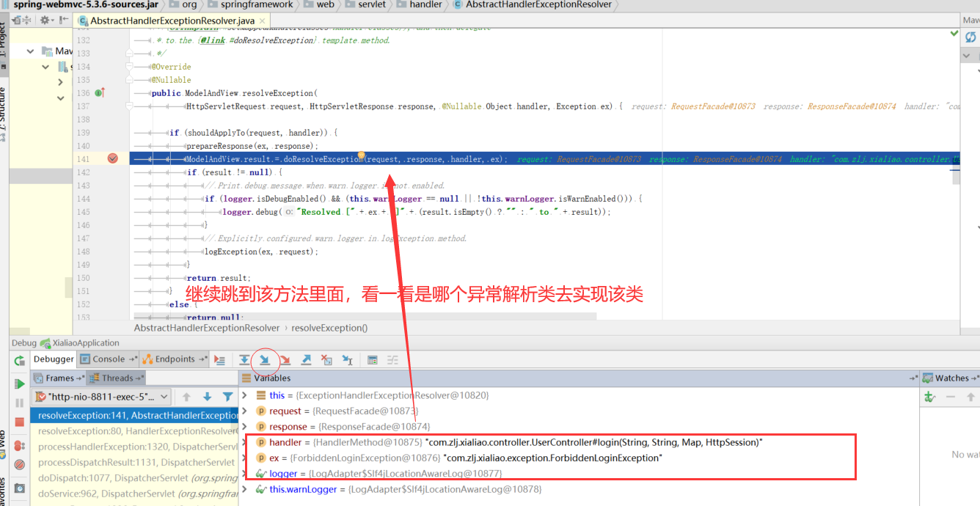Click the camera thread dump icon
This screenshot has height=506, width=980.
pyautogui.click(x=20, y=488)
